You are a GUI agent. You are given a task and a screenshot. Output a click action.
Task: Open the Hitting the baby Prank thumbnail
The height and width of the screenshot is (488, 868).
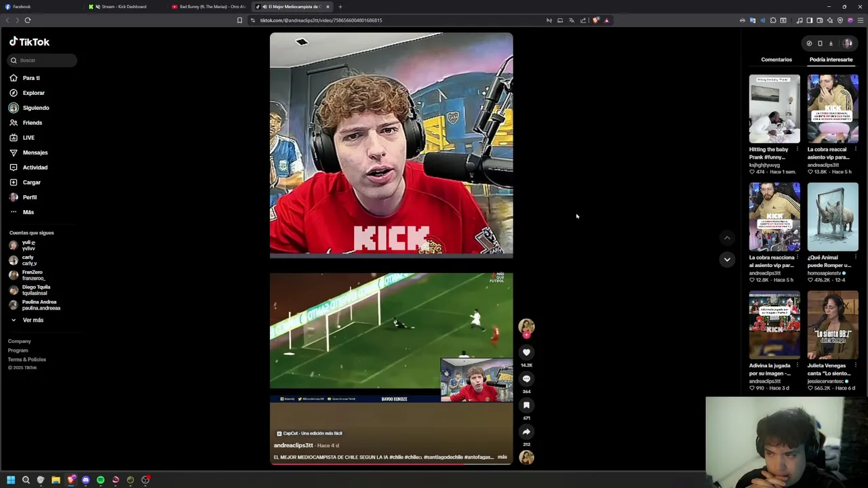coord(774,108)
